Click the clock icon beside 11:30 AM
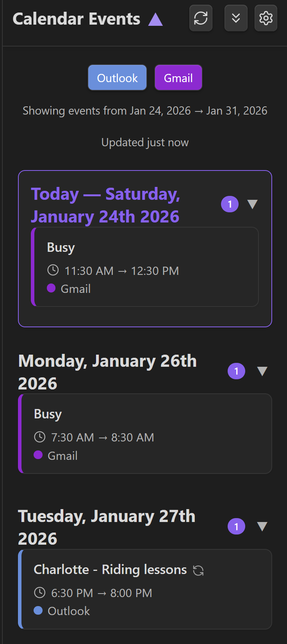The width and height of the screenshot is (287, 644). 53,270
